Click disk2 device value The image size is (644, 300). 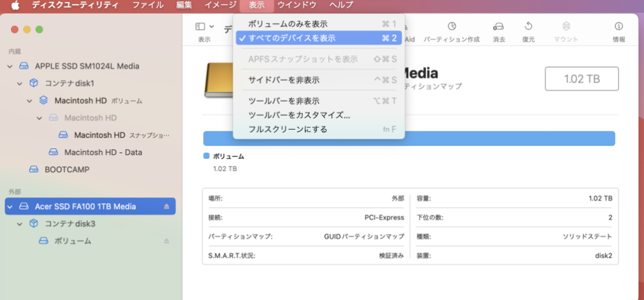coord(604,255)
